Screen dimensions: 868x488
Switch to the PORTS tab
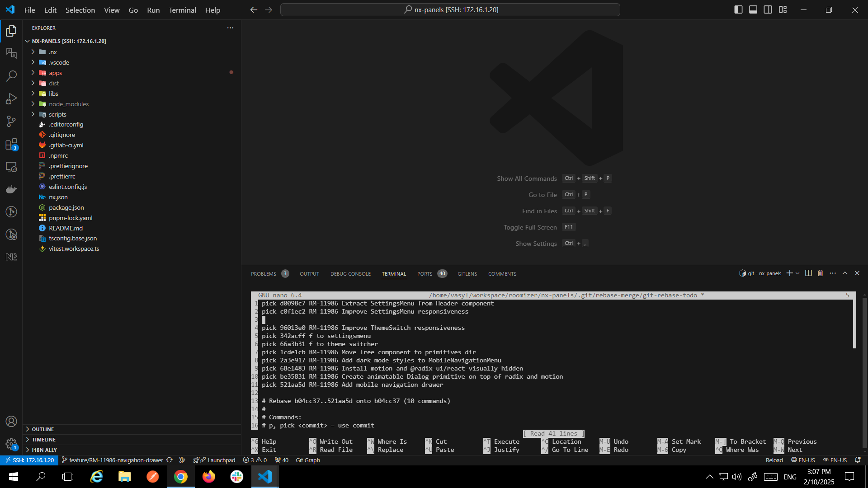[432, 274]
